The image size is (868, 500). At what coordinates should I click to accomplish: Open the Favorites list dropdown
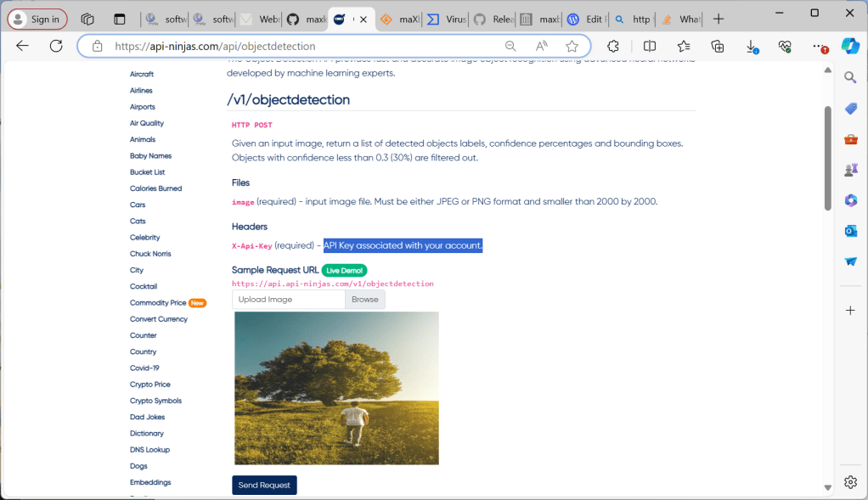coord(684,47)
